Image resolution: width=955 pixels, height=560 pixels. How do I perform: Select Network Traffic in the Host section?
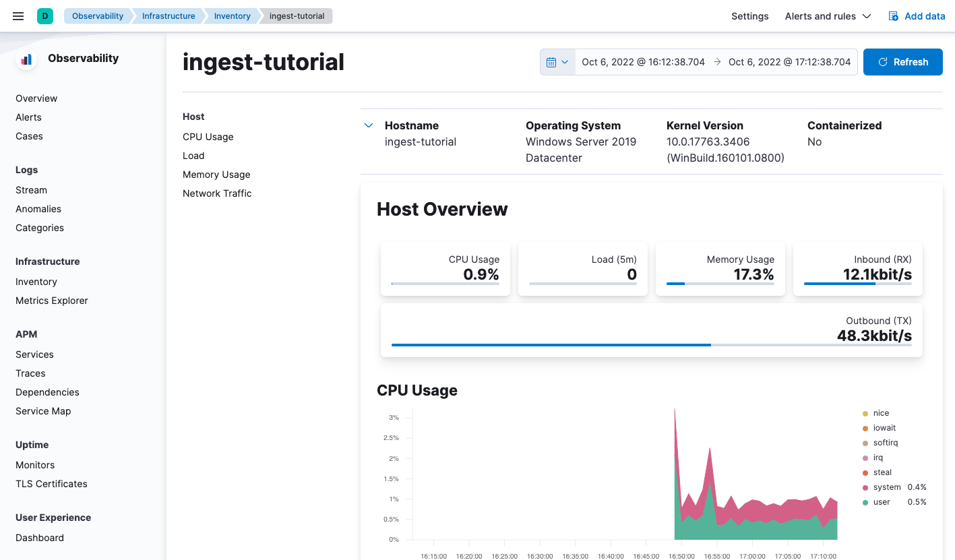(x=217, y=193)
